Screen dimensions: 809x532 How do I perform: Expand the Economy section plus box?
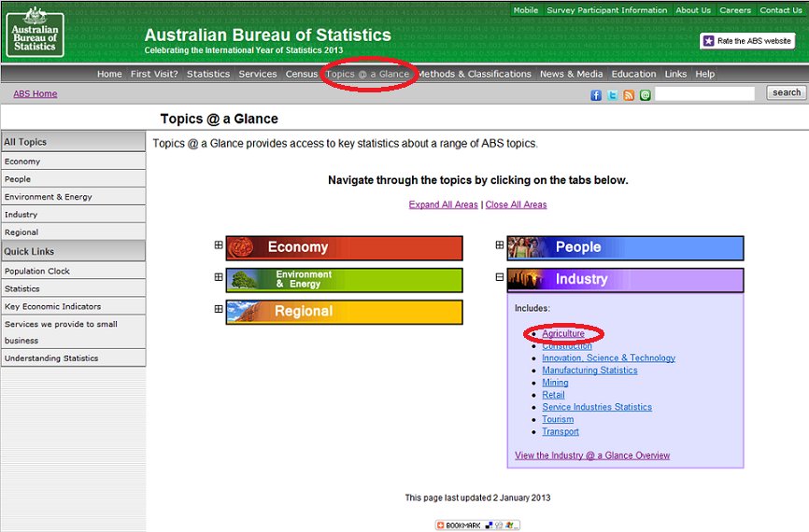[219, 245]
